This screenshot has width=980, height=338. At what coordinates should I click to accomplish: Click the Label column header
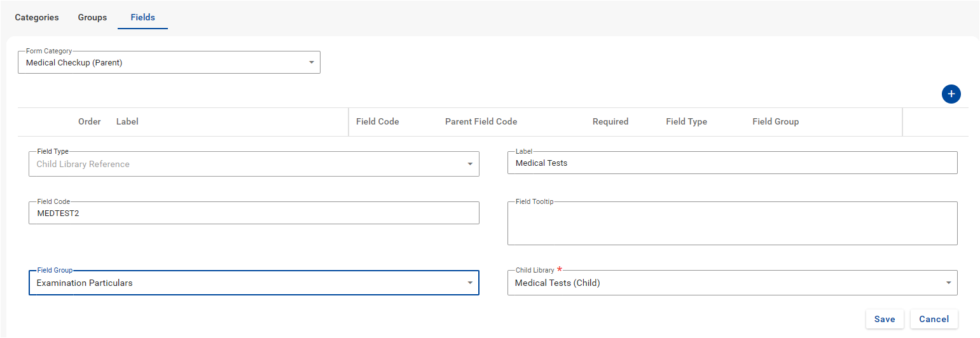[x=127, y=121]
